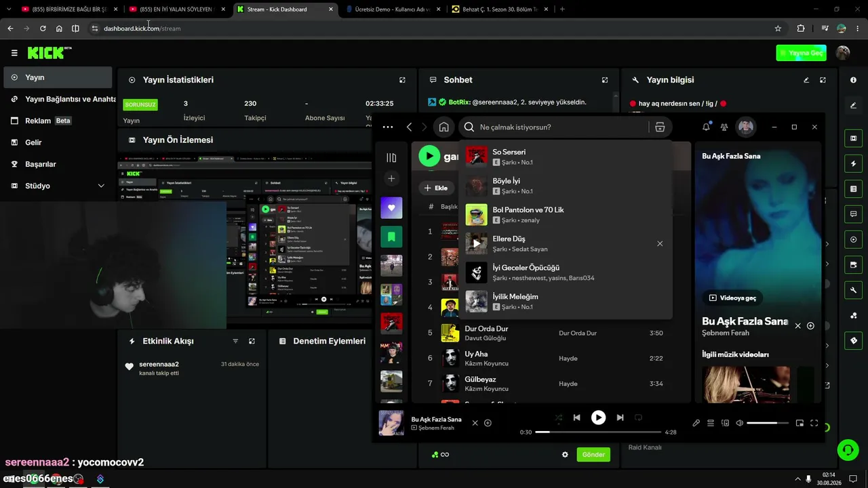Add Bu Aşk Fazla Sana to library in player bar
868x488 pixels.
[488, 423]
